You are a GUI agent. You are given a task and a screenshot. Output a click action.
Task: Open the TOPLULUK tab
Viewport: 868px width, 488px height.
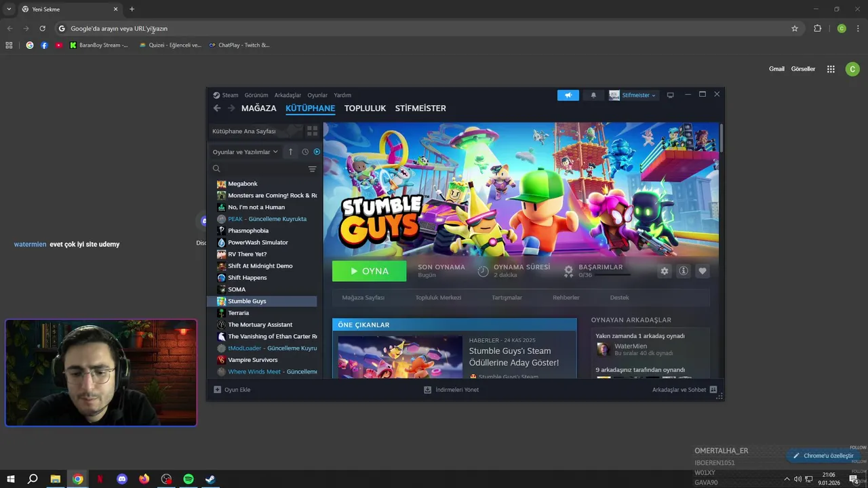(x=365, y=108)
